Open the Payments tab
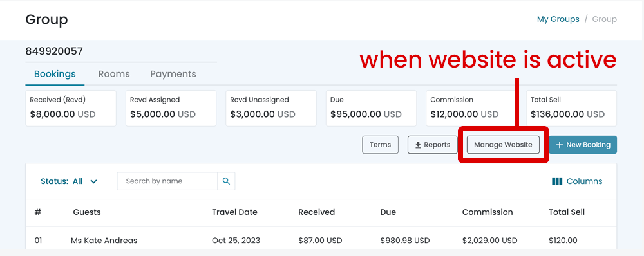 [x=173, y=74]
